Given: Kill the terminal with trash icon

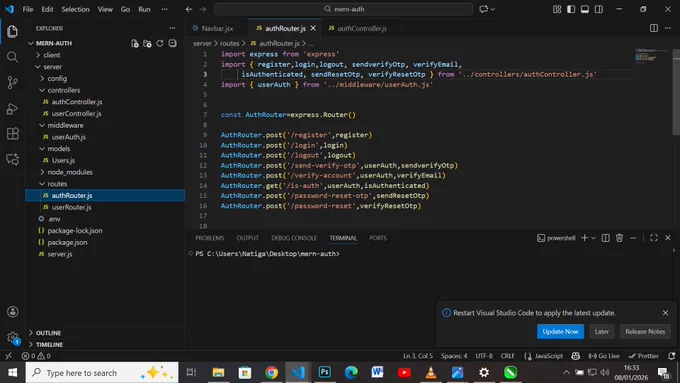Looking at the screenshot, I should (619, 238).
